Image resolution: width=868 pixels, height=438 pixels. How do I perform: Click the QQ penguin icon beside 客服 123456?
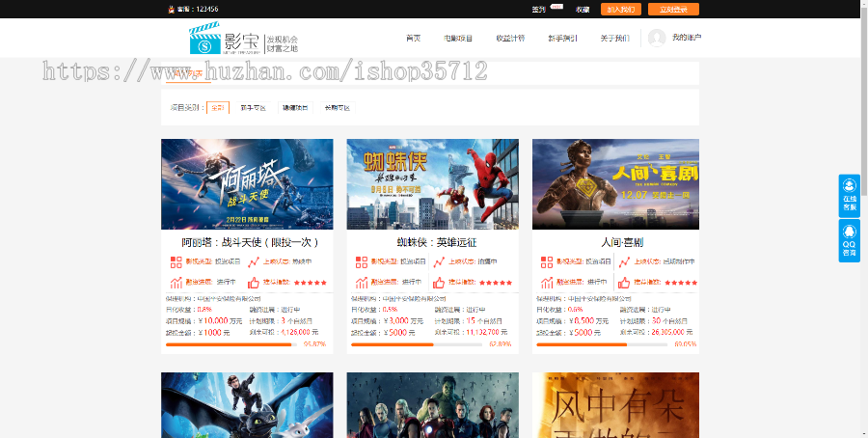click(171, 9)
